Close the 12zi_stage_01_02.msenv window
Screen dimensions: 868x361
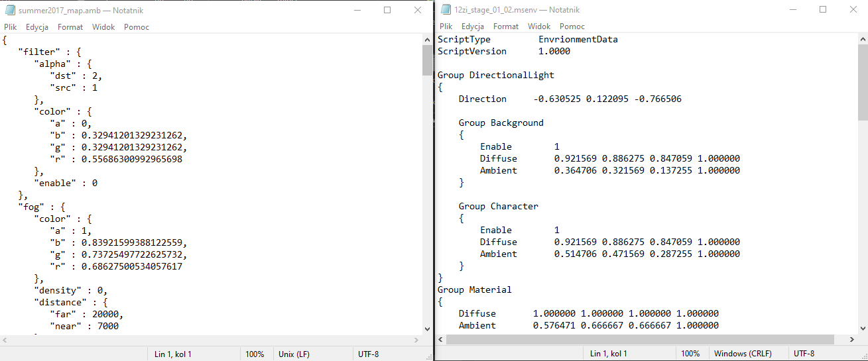pyautogui.click(x=853, y=10)
